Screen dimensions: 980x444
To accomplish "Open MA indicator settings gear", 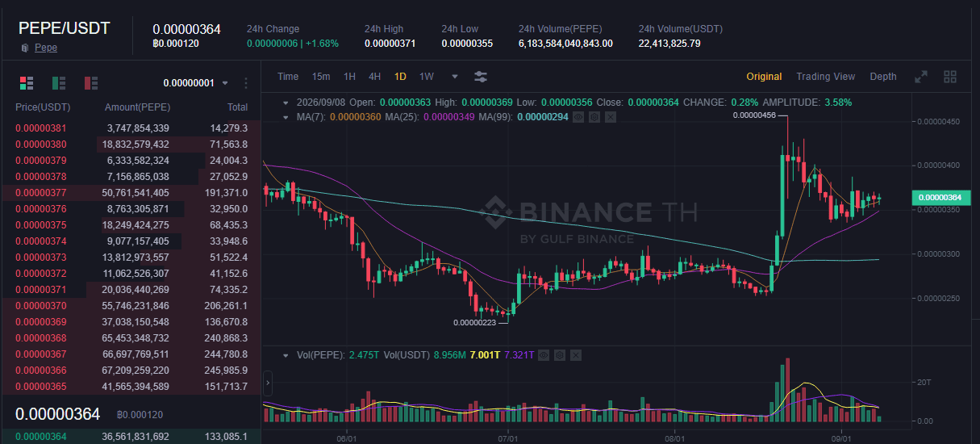I will pos(594,117).
